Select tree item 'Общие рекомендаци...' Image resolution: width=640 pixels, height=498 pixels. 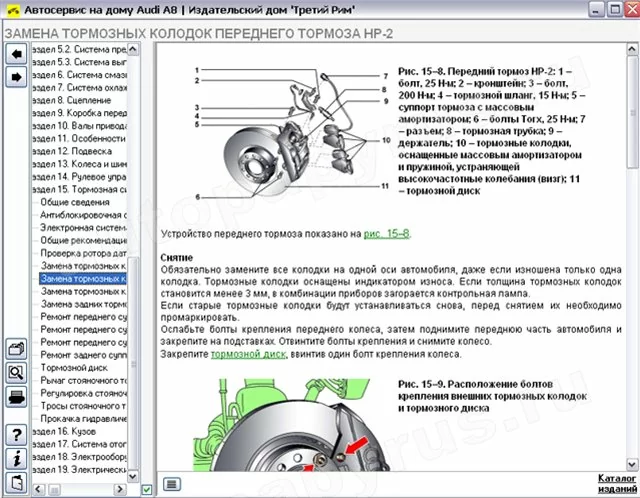tap(83, 240)
